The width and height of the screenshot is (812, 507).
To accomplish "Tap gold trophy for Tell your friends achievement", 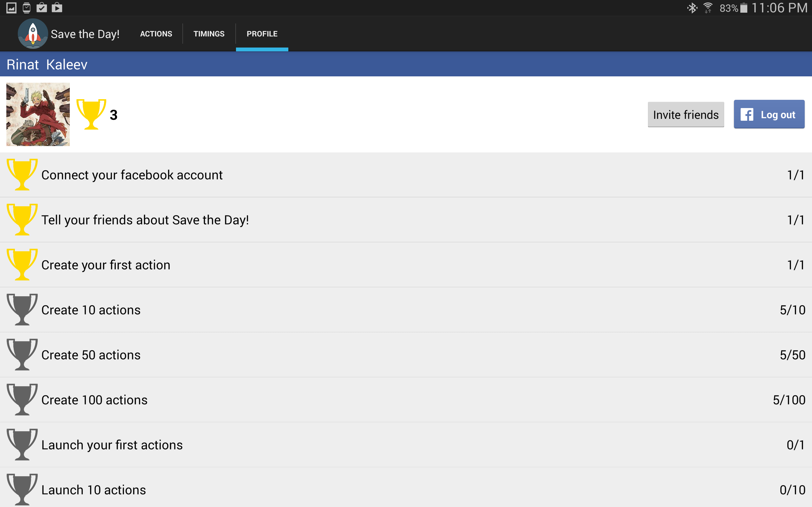I will [x=22, y=219].
